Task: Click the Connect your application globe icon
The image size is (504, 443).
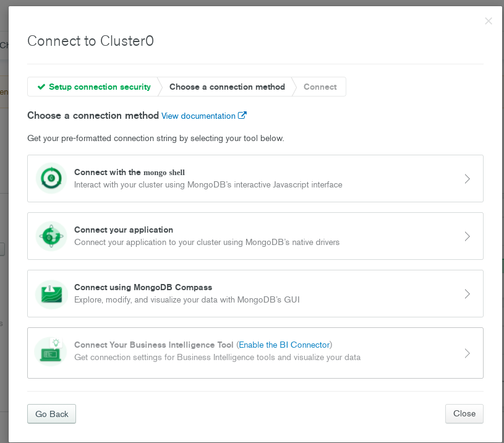Action: 51,236
